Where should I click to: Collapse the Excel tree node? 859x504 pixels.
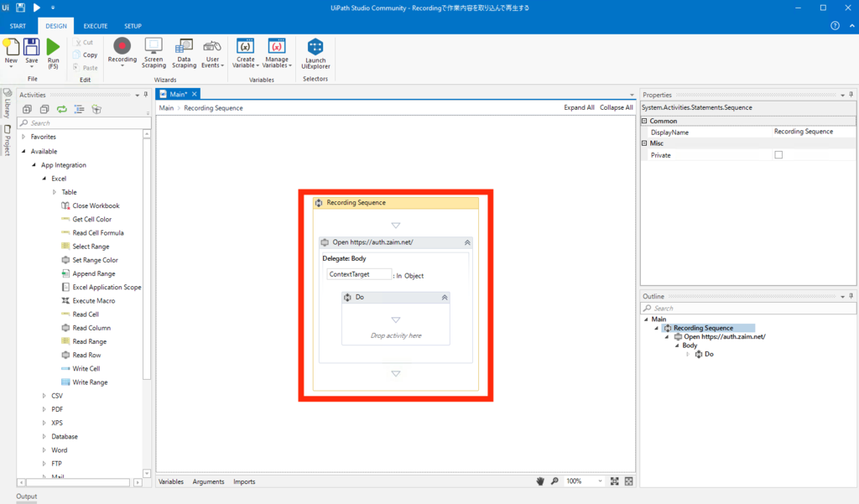[x=44, y=179]
